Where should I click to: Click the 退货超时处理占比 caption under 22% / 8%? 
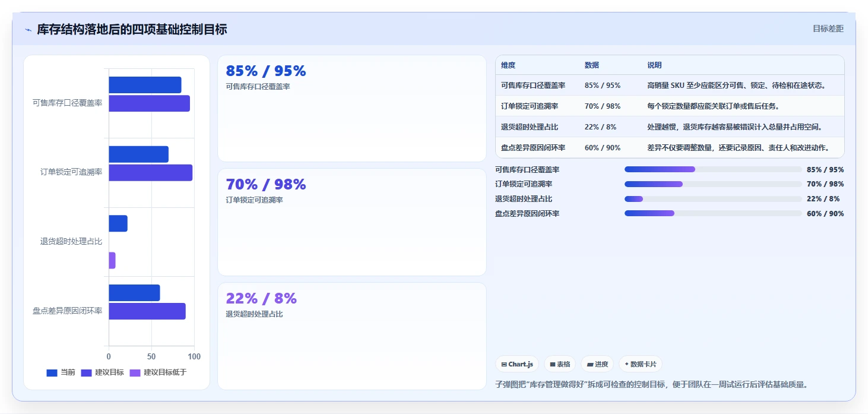click(x=254, y=314)
